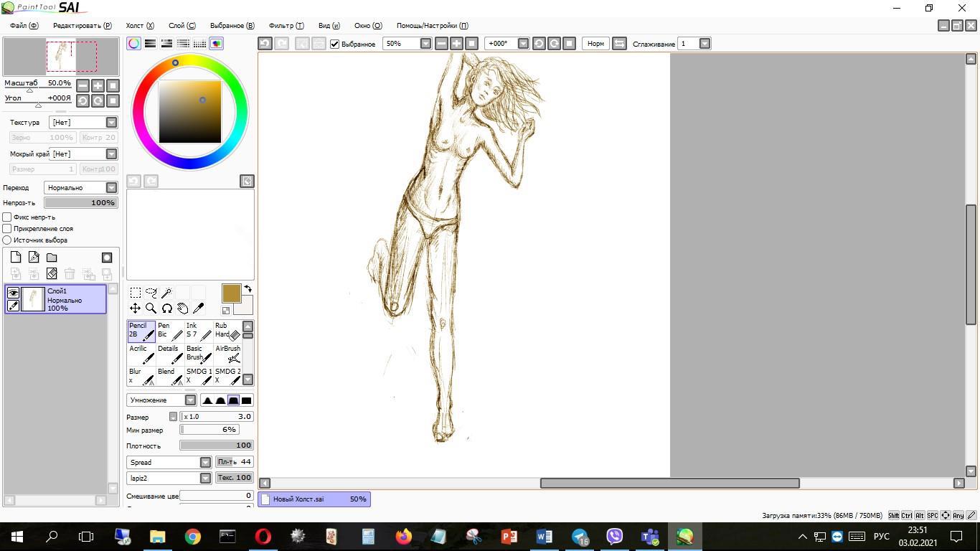Pick the magic wand selection tool
980x551 pixels.
tap(166, 293)
